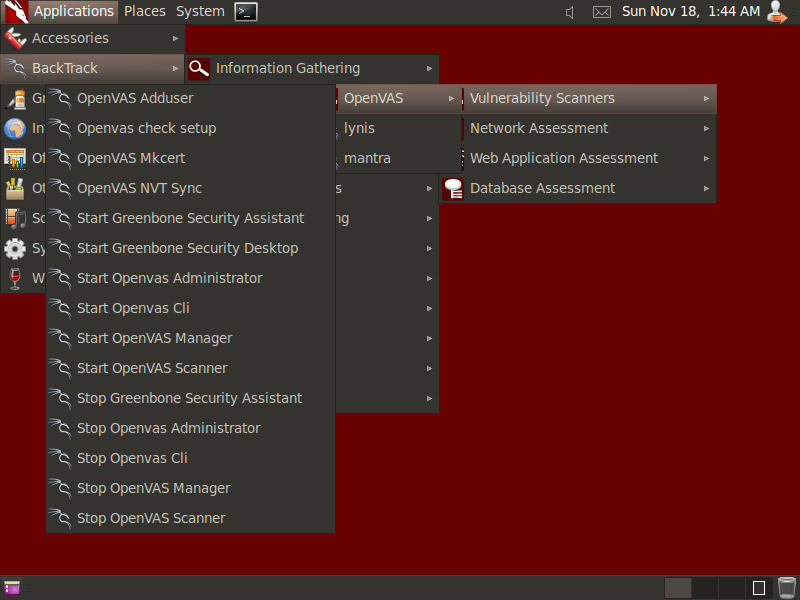Open the Places menu
Image resolution: width=800 pixels, height=600 pixels.
[x=145, y=11]
